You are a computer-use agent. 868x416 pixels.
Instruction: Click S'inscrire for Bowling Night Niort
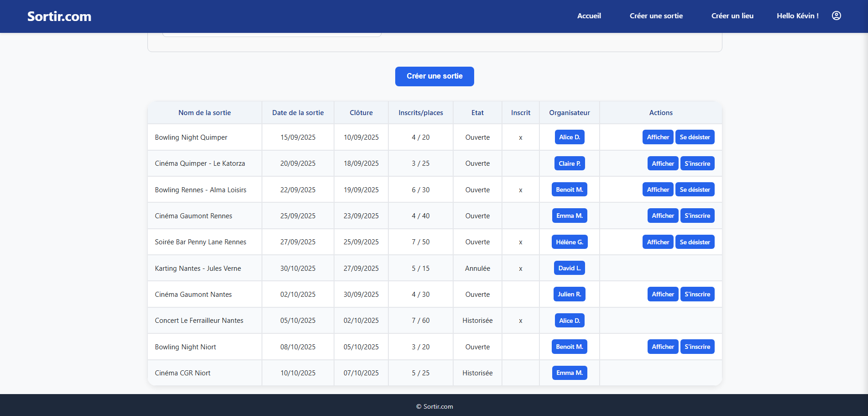pos(697,347)
